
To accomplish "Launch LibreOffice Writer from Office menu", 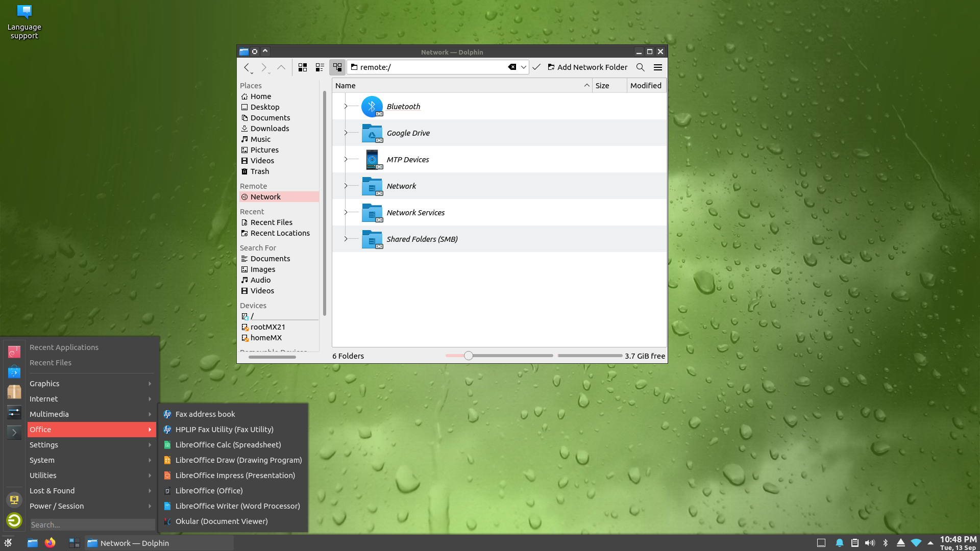I will (237, 506).
